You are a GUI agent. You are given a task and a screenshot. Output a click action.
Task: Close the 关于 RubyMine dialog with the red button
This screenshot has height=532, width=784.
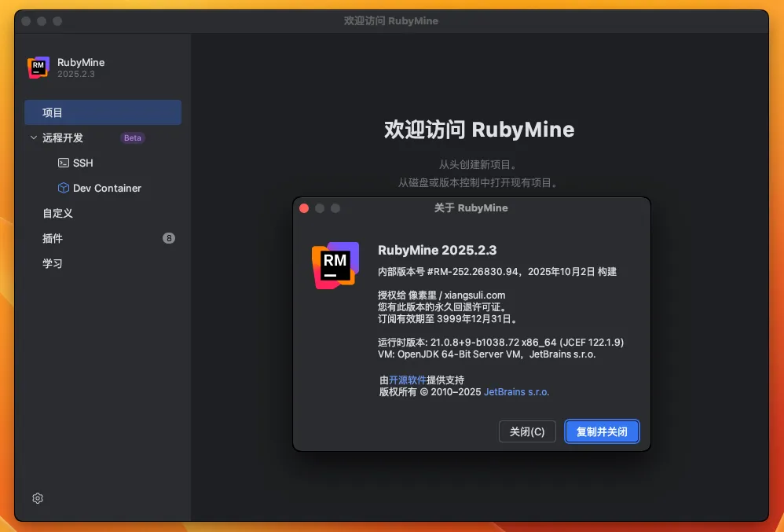click(304, 208)
